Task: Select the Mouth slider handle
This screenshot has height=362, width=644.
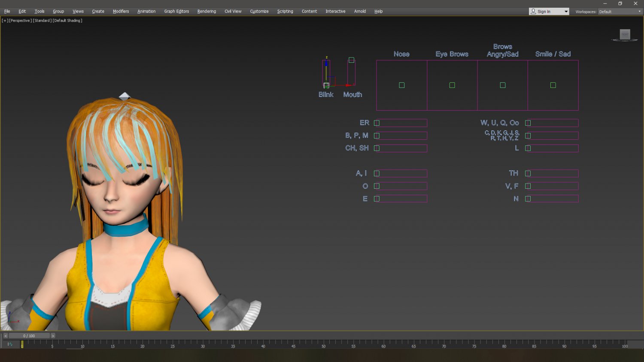Action: point(351,60)
